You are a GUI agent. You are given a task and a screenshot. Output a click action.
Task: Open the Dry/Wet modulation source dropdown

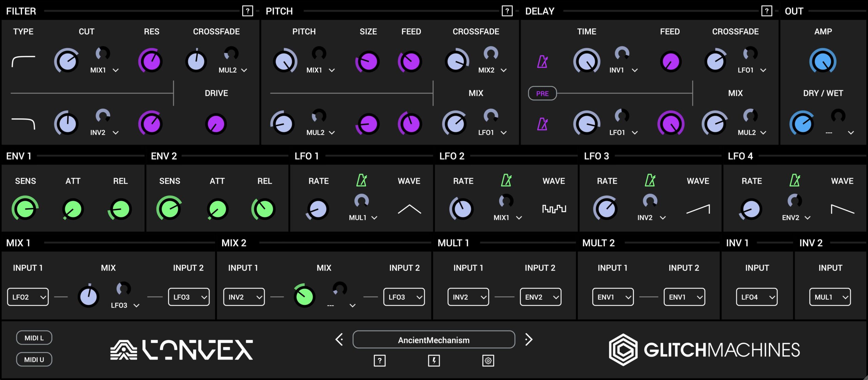[x=840, y=133]
